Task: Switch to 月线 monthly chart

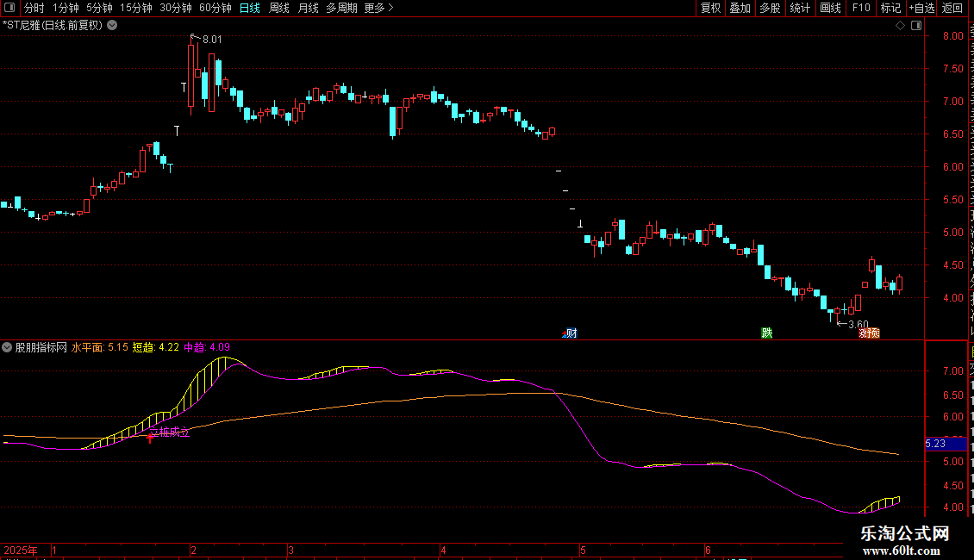Action: point(308,8)
